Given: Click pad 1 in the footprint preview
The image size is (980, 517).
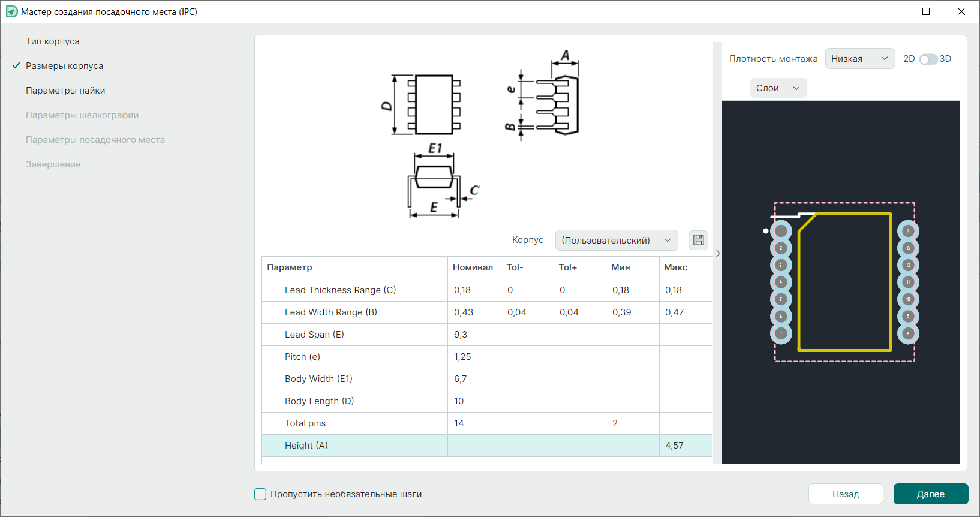Looking at the screenshot, I should [x=781, y=231].
